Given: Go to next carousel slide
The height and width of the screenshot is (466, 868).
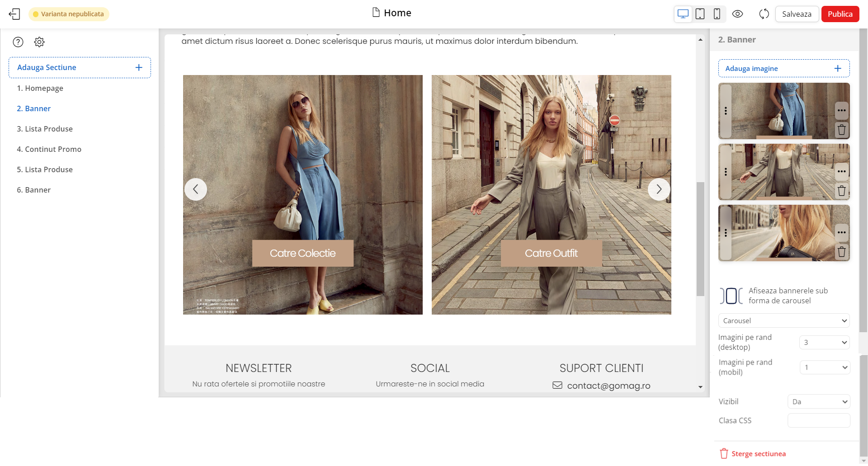Looking at the screenshot, I should [659, 189].
